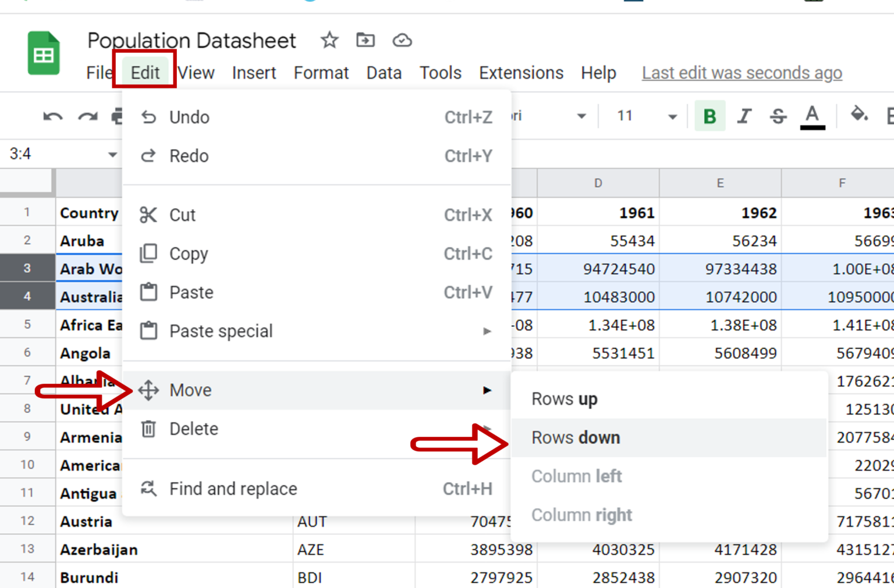Screen dimensions: 894x588
Task: Choose Find and replace
Action: pos(233,489)
